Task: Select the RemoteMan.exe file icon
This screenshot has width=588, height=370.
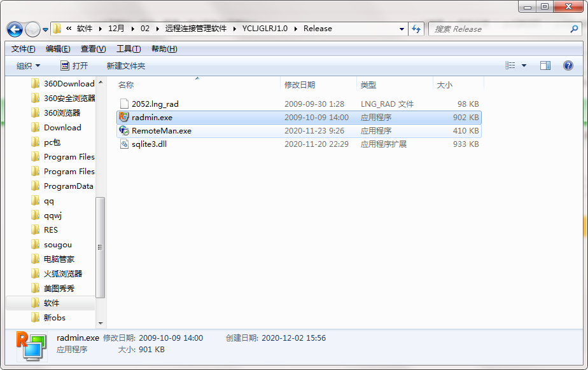Action: click(x=123, y=131)
